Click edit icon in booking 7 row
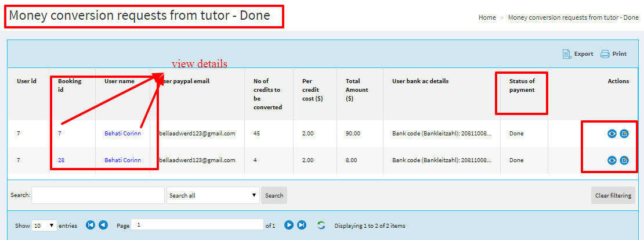The image size is (644, 240). tap(624, 134)
